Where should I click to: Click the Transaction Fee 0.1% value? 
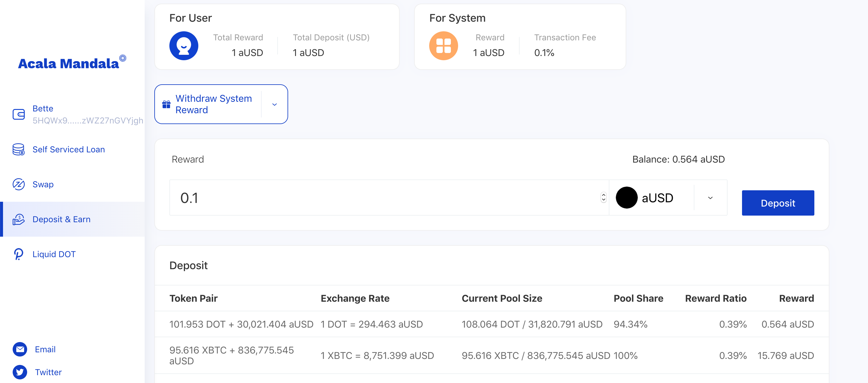coord(544,52)
